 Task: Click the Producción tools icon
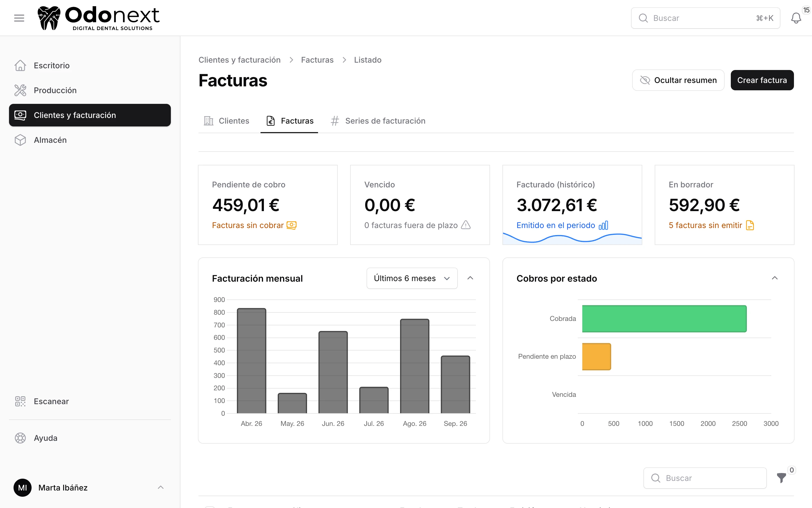coord(20,90)
